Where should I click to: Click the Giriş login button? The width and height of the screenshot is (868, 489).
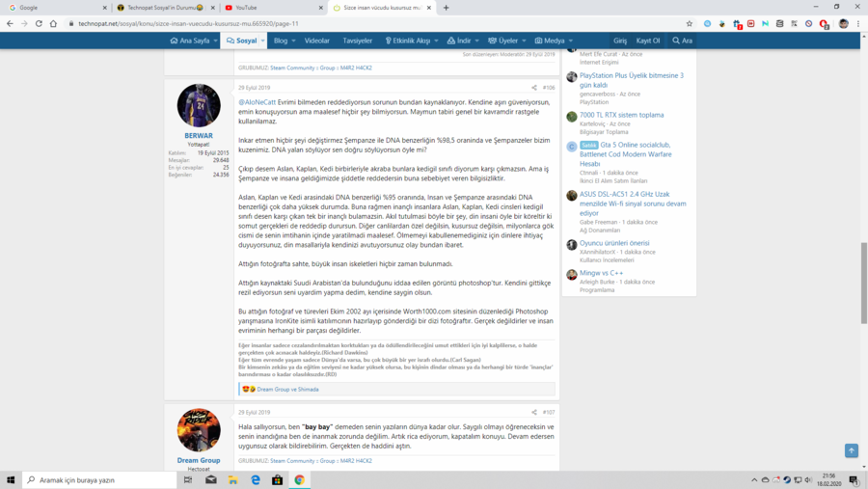pos(620,41)
